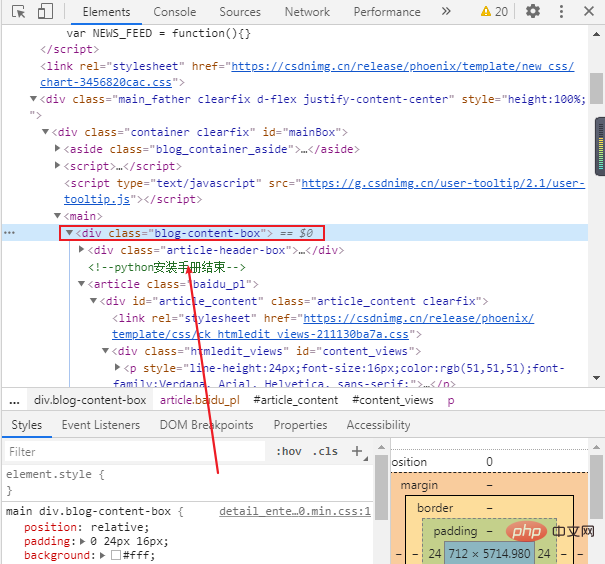The height and width of the screenshot is (564, 605).
Task: Open the chart-3456820cac.css stylesheet link
Action: [106, 83]
